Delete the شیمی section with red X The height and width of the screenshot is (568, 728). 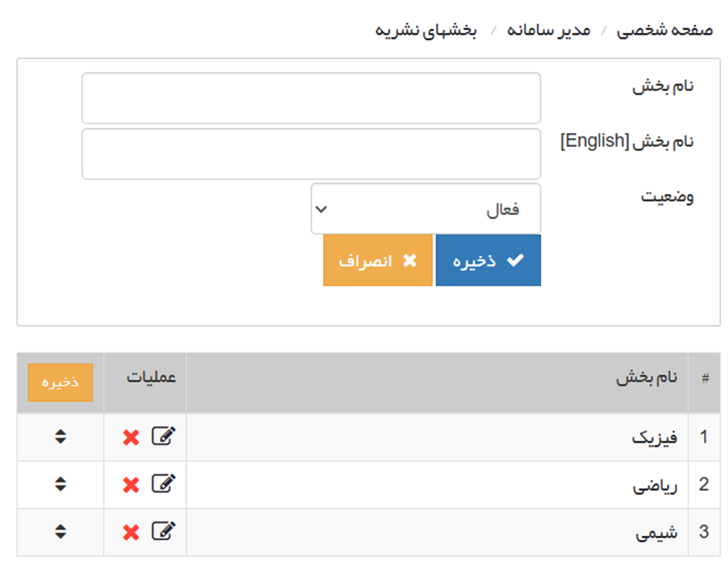point(131,532)
